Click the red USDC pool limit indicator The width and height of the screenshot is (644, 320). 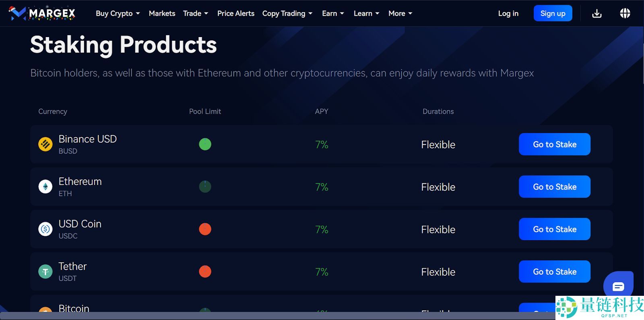pos(205,229)
